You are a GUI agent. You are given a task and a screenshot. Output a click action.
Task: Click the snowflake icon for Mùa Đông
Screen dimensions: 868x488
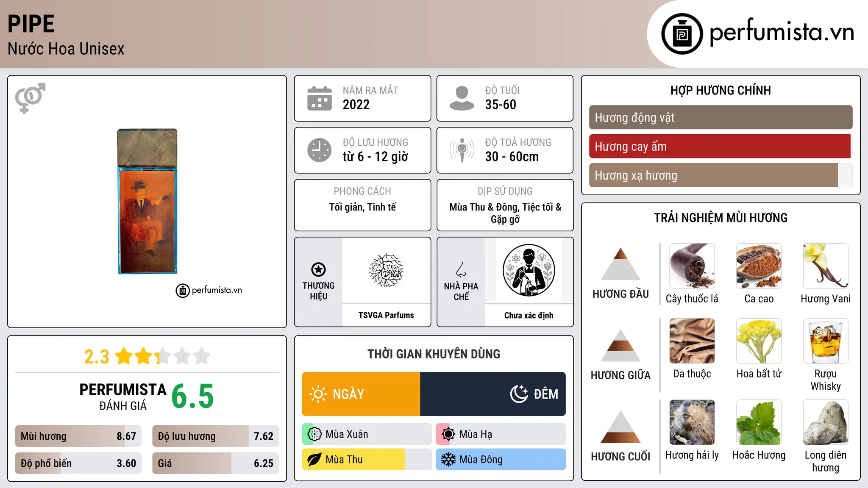448,460
